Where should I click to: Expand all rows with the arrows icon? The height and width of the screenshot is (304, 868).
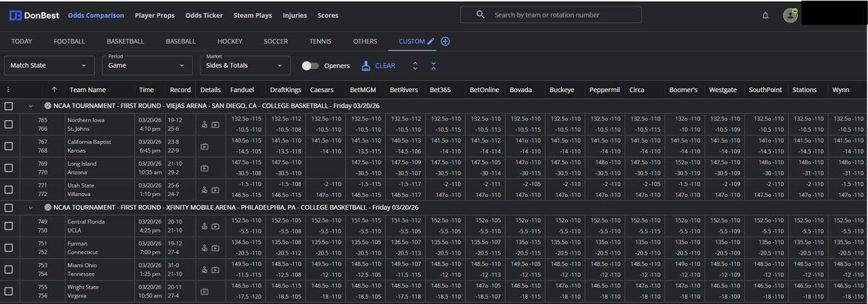[415, 66]
